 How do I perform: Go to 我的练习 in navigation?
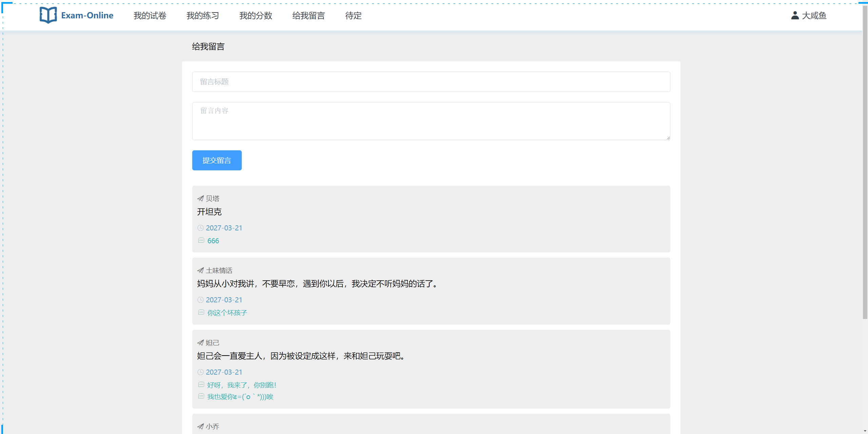pyautogui.click(x=203, y=16)
